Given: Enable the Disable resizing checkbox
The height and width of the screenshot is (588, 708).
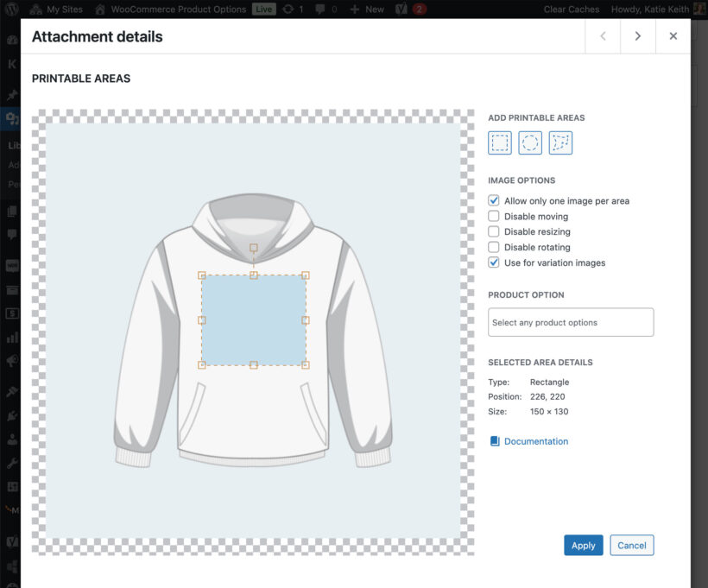Looking at the screenshot, I should click(494, 231).
